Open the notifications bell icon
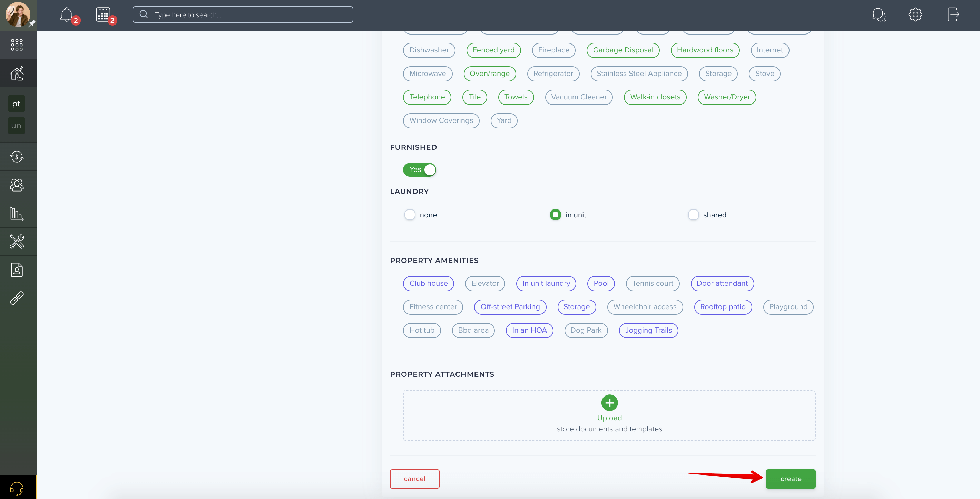Viewport: 980px width, 499px height. pos(66,15)
